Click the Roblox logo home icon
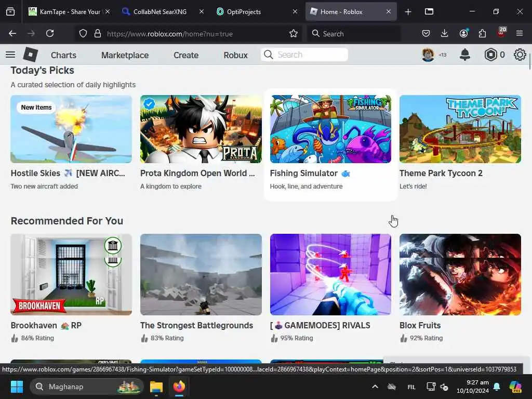Image resolution: width=532 pixels, height=399 pixels. point(31,55)
